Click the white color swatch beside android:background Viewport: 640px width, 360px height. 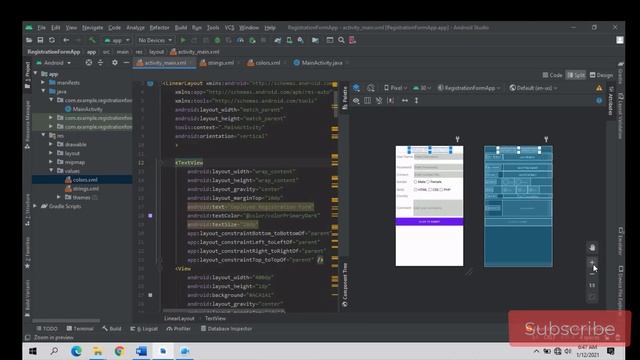150,295
